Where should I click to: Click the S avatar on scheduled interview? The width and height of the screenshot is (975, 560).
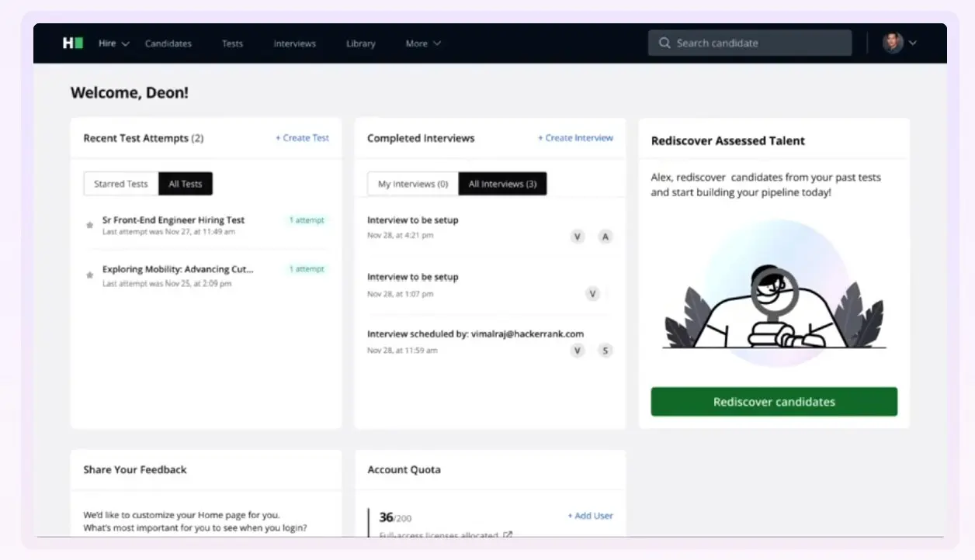tap(605, 351)
